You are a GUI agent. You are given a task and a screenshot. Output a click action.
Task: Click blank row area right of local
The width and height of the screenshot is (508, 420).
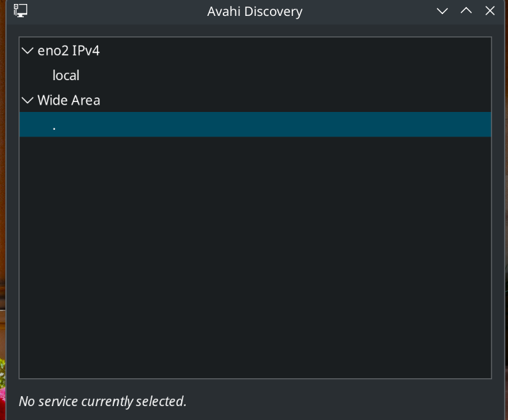coord(285,76)
